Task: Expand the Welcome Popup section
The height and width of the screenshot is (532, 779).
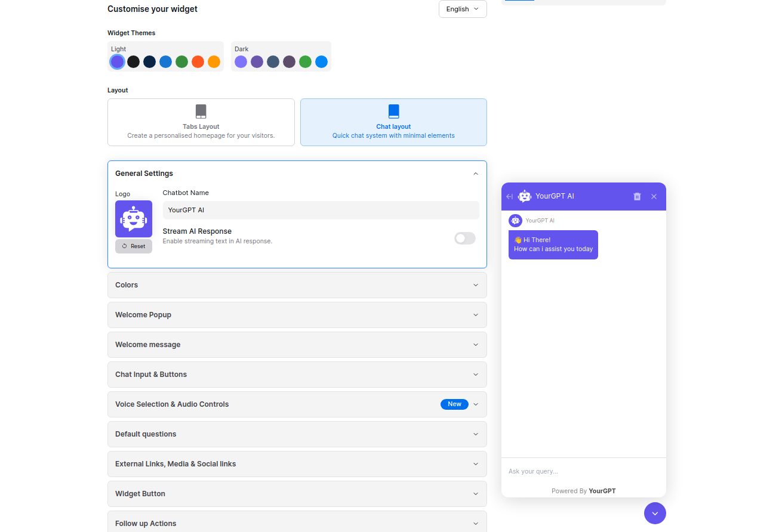Action: [297, 314]
